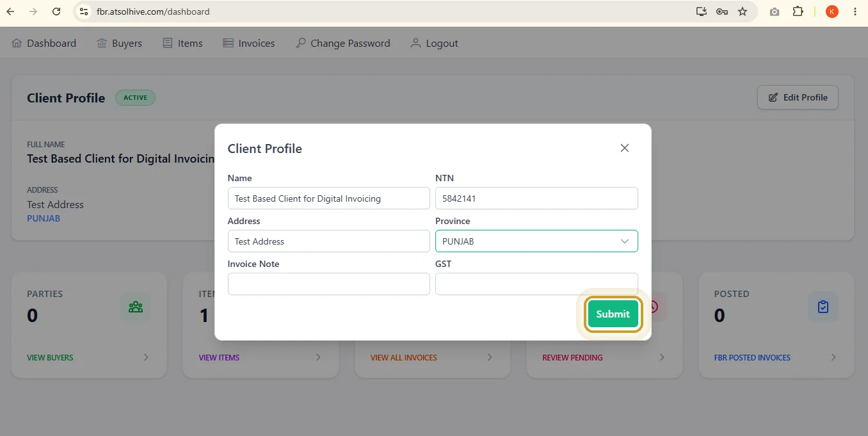Open the Chrome profile avatar K
Viewport: 868px width, 436px height.
tap(832, 12)
